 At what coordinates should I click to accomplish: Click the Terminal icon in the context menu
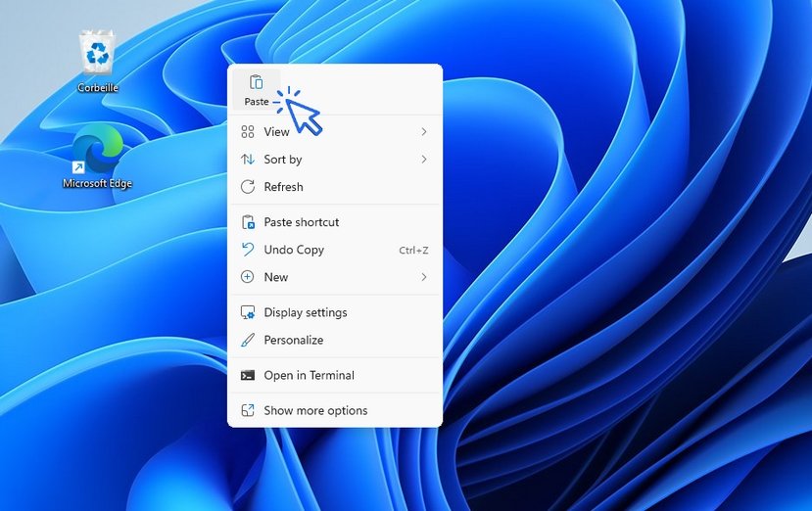tap(248, 375)
